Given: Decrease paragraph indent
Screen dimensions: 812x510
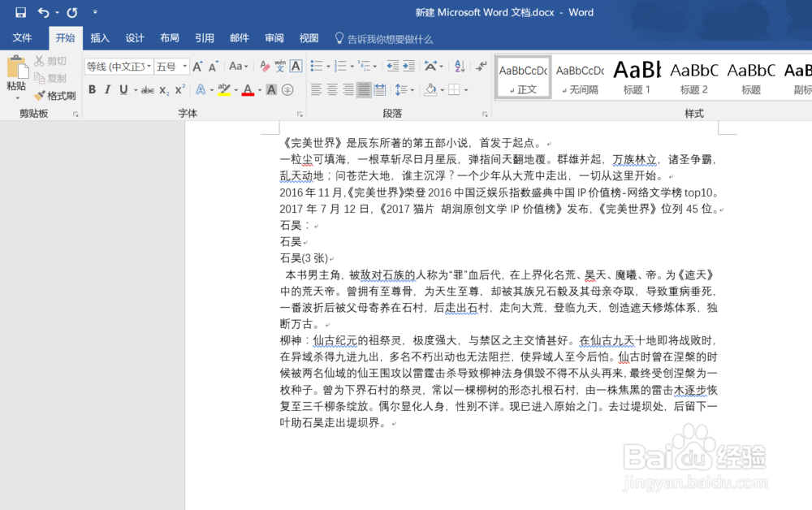Looking at the screenshot, I should pyautogui.click(x=393, y=67).
